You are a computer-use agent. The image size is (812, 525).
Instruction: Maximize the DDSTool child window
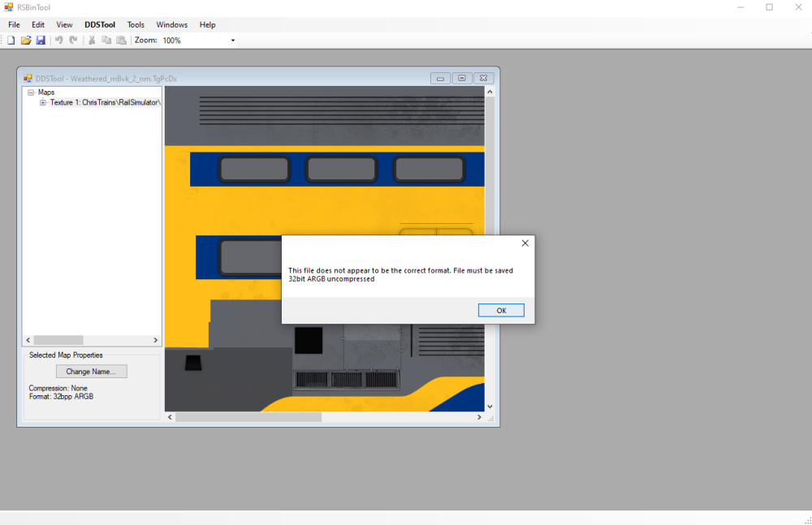click(462, 79)
